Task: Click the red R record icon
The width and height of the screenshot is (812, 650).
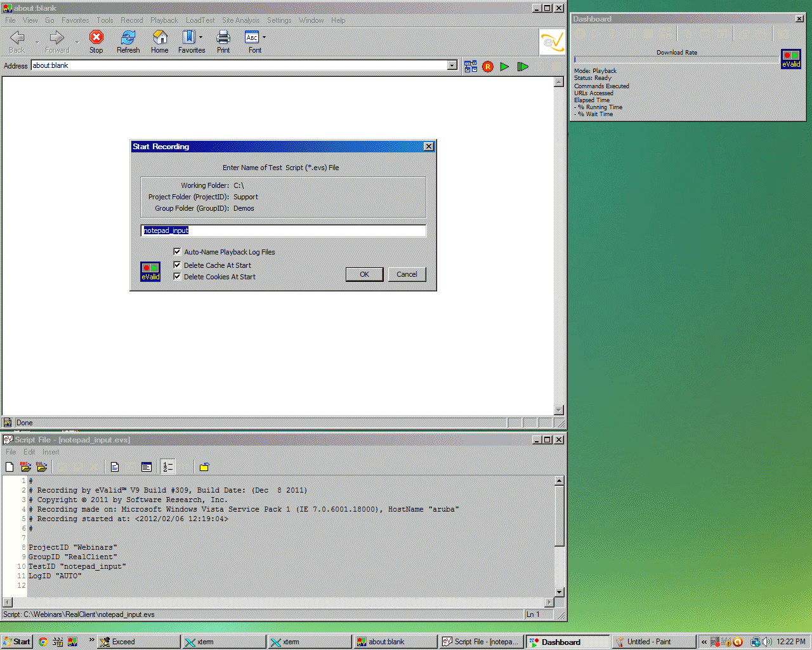Action: (488, 67)
